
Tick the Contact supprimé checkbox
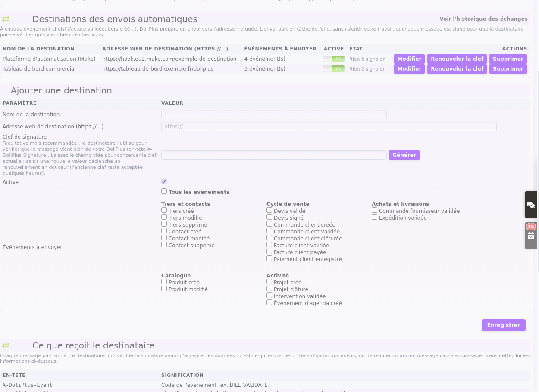coord(164,245)
